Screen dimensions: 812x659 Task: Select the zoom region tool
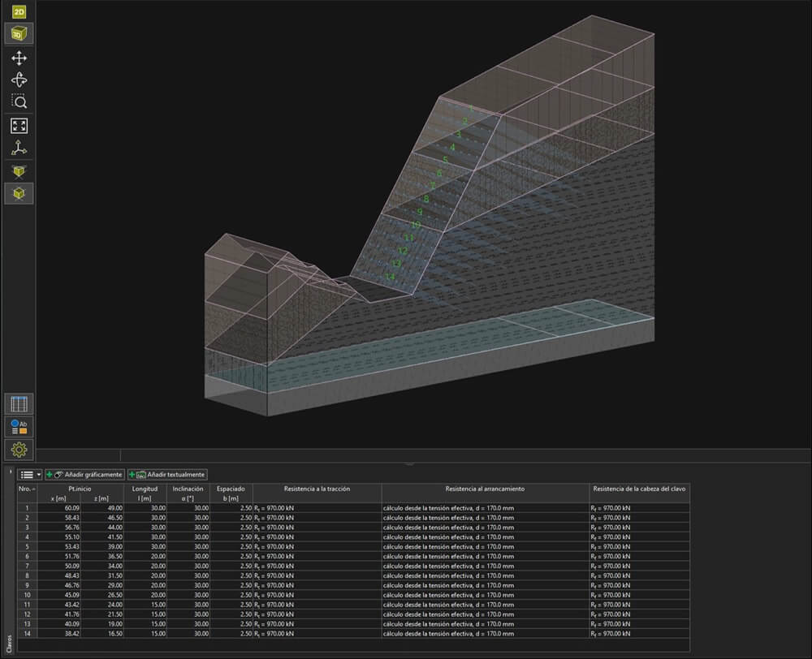[x=19, y=101]
